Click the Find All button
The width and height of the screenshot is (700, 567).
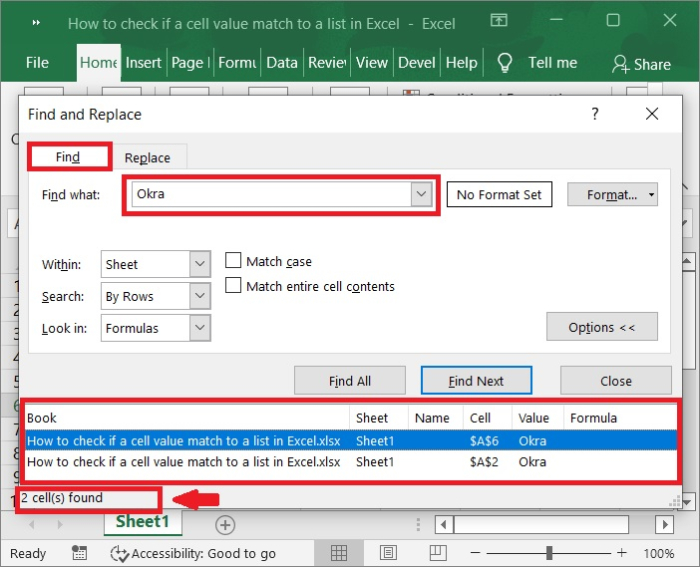(x=350, y=381)
